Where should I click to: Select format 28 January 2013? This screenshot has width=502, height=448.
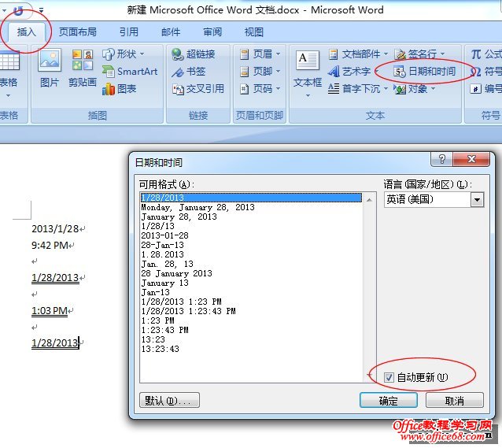[x=251, y=273]
